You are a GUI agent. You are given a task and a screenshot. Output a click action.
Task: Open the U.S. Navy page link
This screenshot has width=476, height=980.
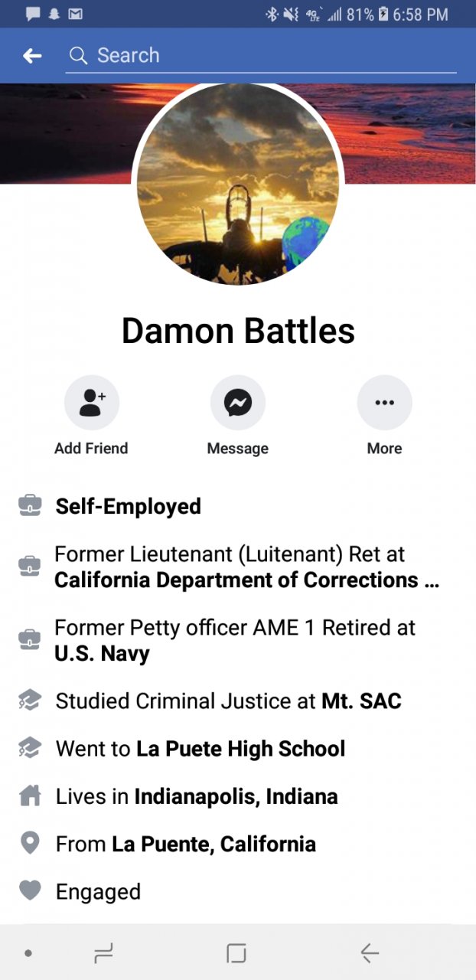click(102, 654)
